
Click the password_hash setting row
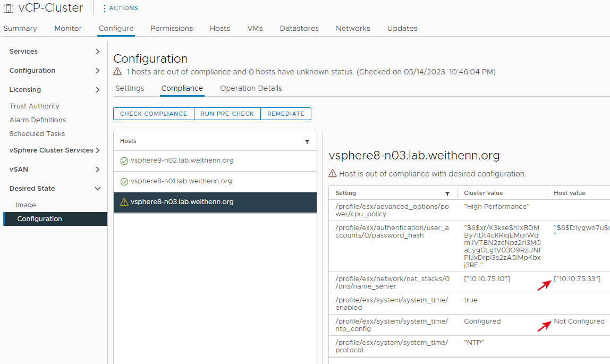pos(469,247)
